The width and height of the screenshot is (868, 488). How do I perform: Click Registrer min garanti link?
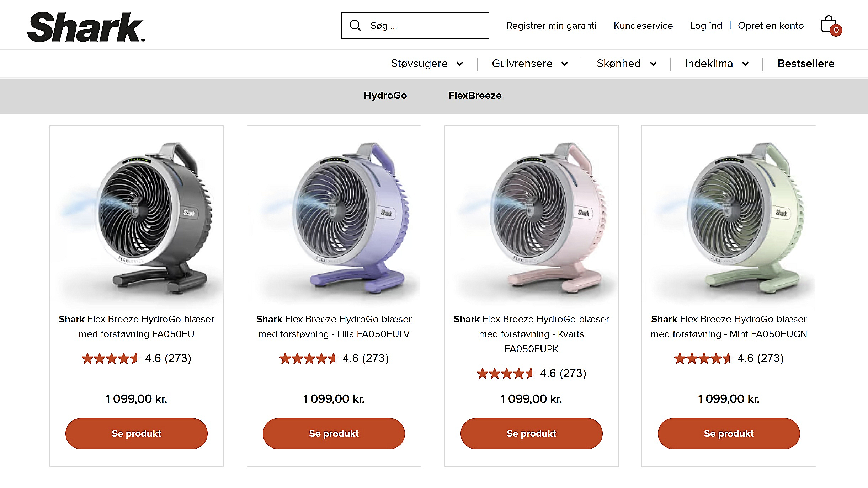[x=552, y=25]
